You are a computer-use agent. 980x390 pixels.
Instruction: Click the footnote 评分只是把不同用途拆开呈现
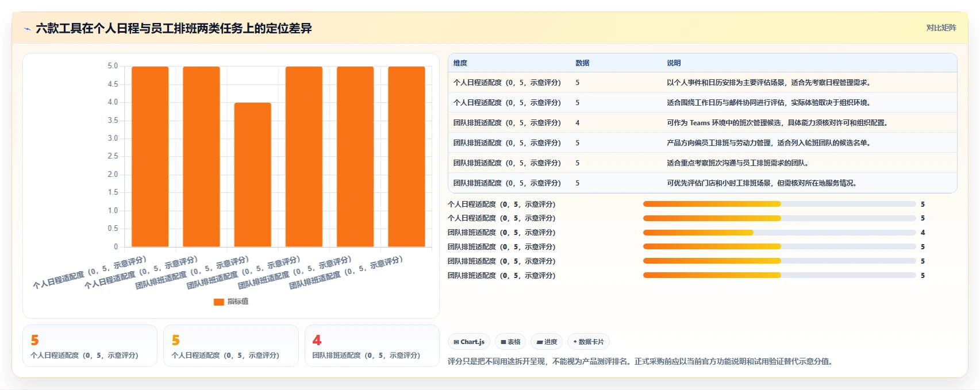click(x=641, y=361)
